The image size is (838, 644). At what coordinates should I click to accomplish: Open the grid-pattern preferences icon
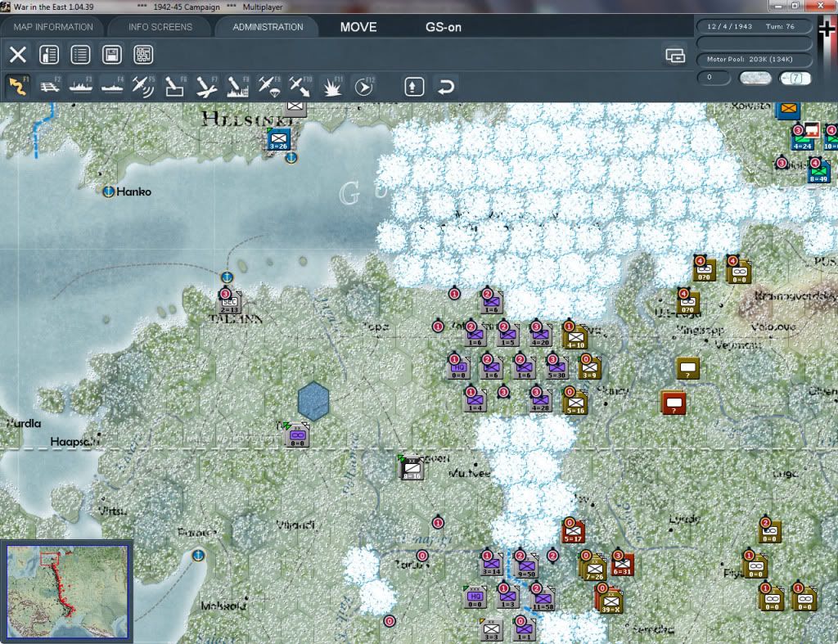(143, 55)
